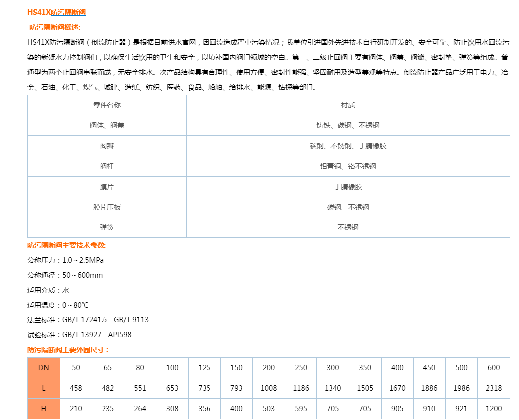Click the 阀瓣 row label cell
The width and height of the screenshot is (519, 420).
tap(106, 146)
